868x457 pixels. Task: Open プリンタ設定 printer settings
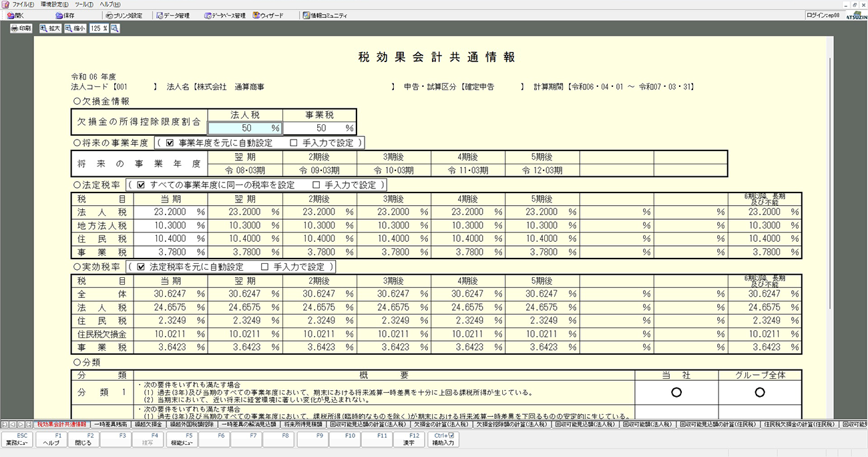click(x=123, y=15)
